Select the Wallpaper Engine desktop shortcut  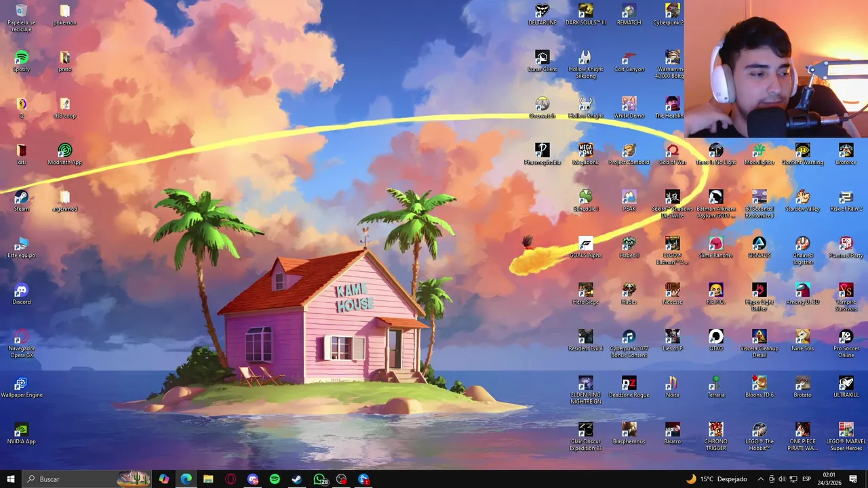[x=22, y=387]
